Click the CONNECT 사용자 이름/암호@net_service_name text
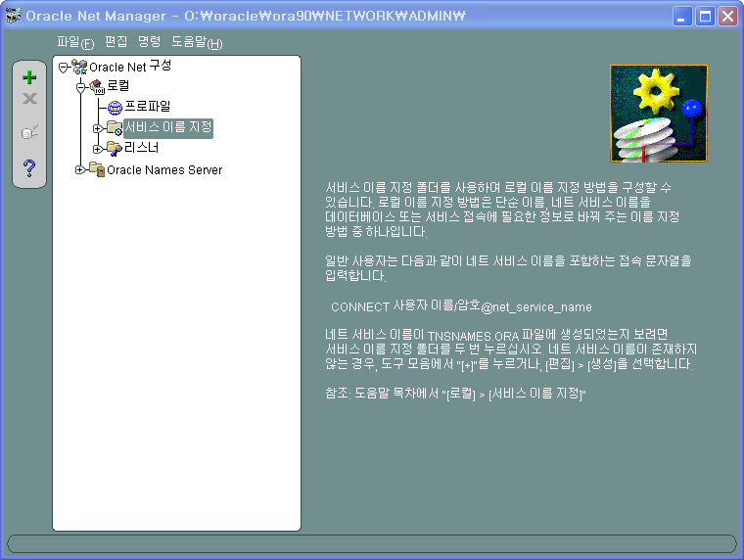The image size is (744, 560). click(461, 306)
